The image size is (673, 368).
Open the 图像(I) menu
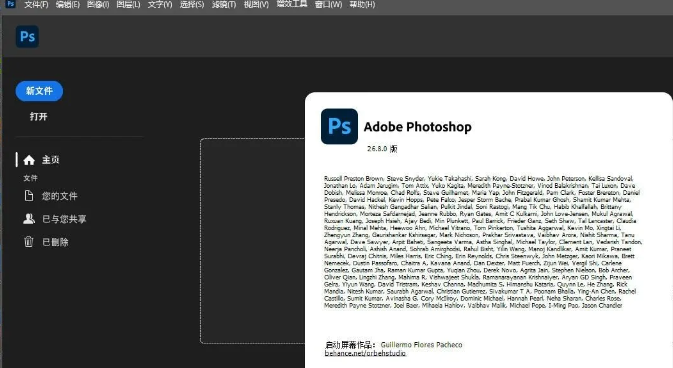coord(98,5)
